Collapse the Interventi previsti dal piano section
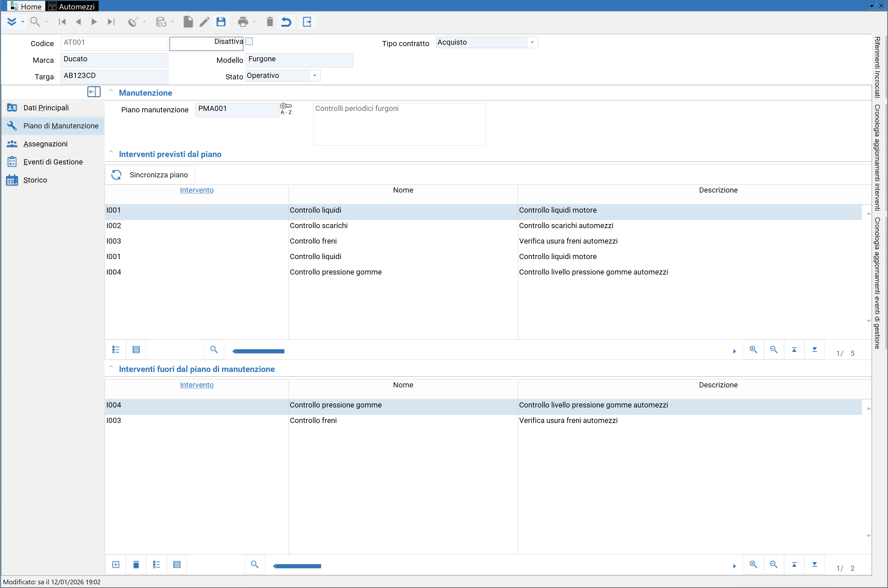The width and height of the screenshot is (888, 588). 111,152
